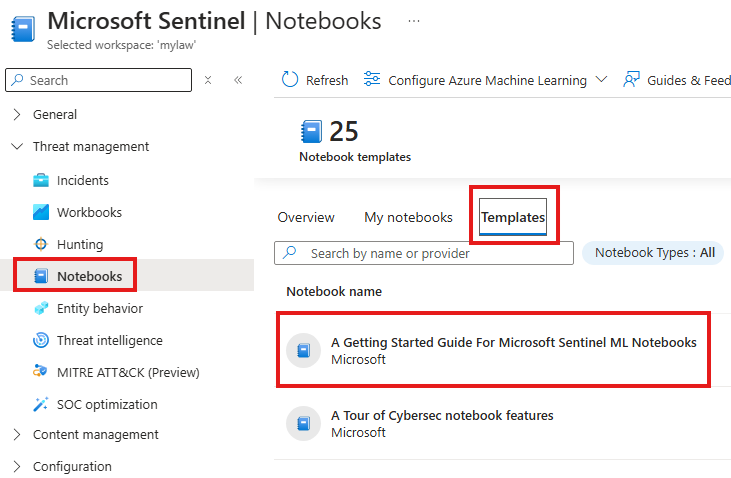Open Incidents in the sidebar
This screenshot has height=478, width=731.
(83, 180)
